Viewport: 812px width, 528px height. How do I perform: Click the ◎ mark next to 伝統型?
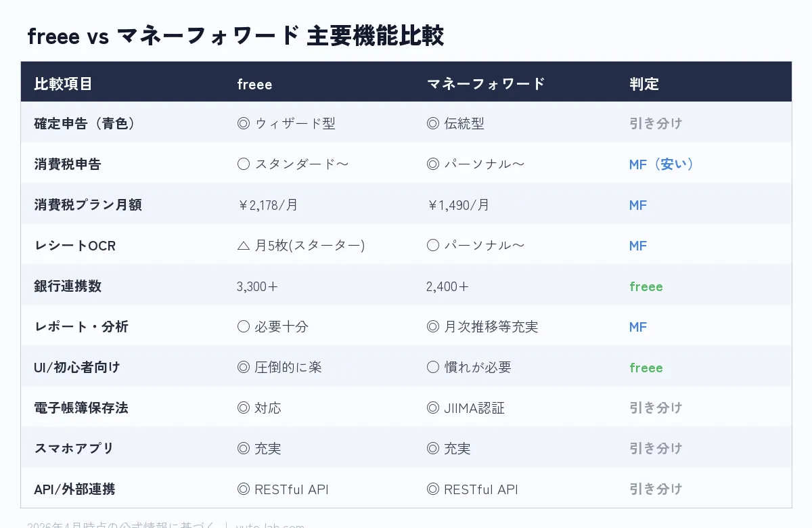[x=432, y=123]
